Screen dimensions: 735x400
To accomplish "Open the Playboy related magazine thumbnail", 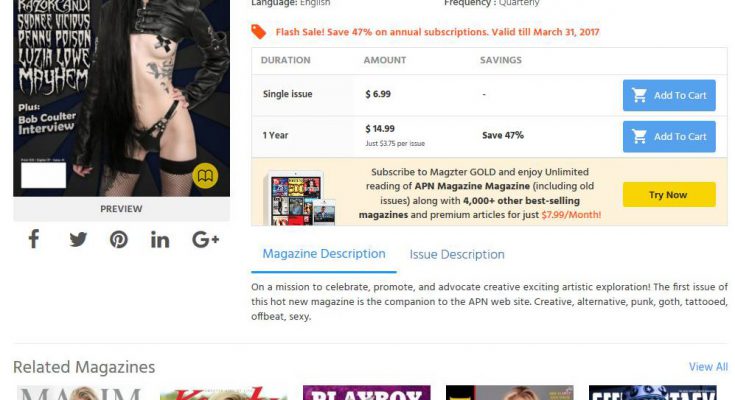I will (x=367, y=393).
